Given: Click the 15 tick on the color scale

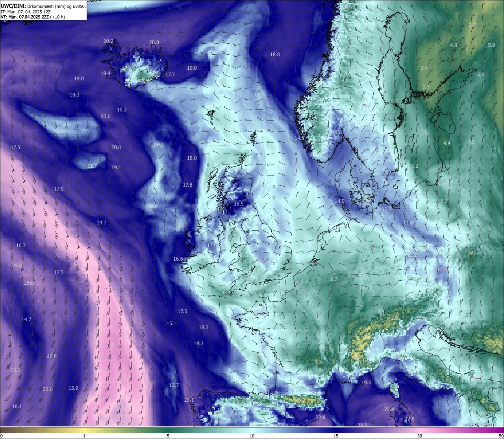Looking at the screenshot, I should coord(336,436).
